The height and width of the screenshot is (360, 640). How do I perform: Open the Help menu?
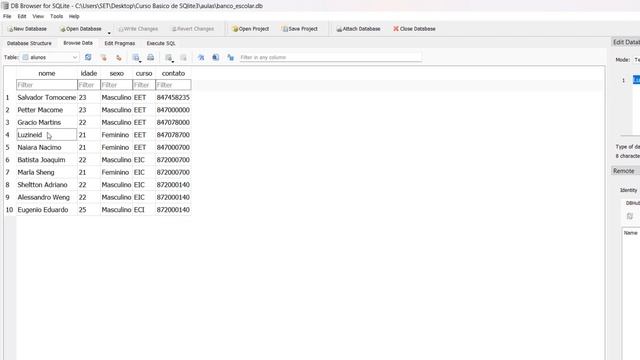pyautogui.click(x=74, y=16)
